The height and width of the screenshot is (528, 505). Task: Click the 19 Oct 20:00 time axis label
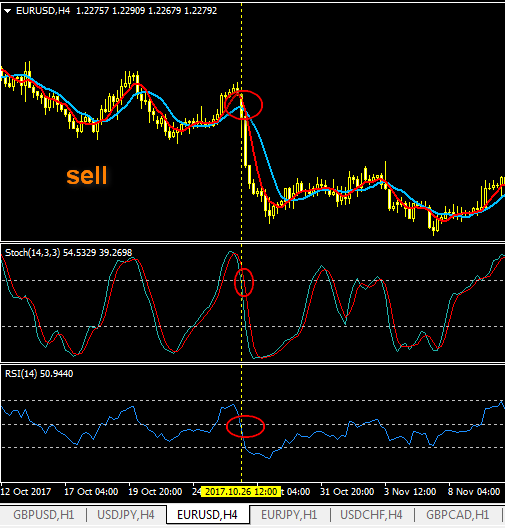tap(155, 492)
